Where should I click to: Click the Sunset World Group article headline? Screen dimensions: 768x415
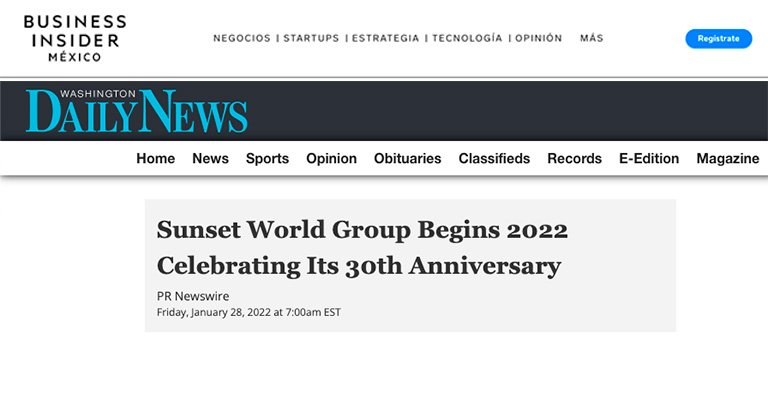point(362,248)
